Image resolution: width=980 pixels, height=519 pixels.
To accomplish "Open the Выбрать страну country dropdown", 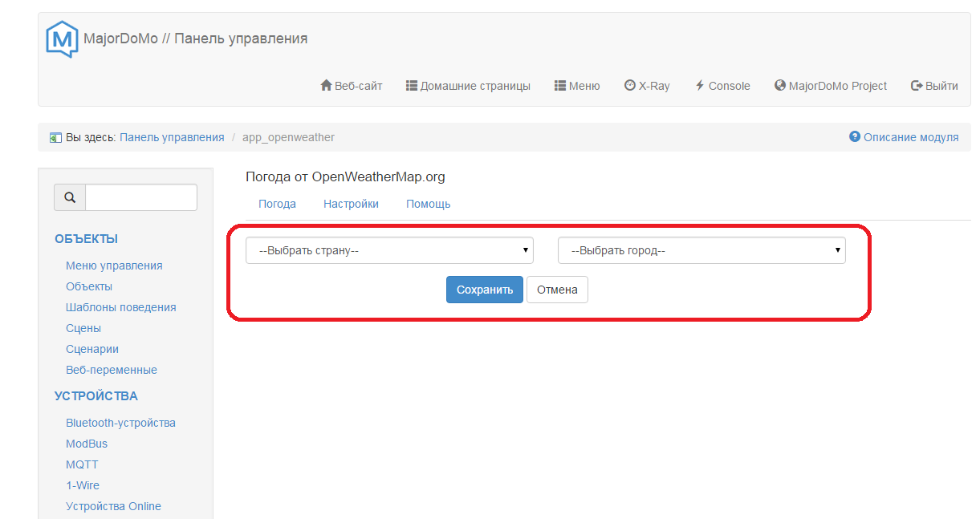I will point(389,250).
